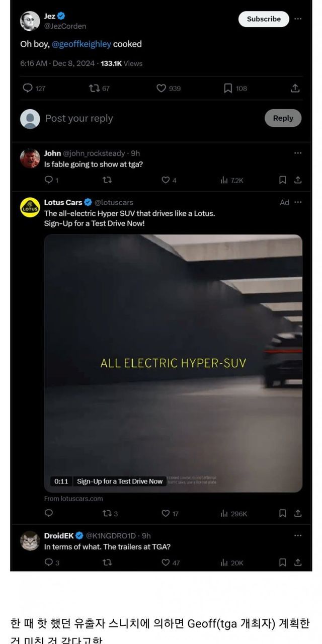The image size is (322, 644).
Task: Like DroidEK's reply with 47 likes
Action: (x=165, y=562)
